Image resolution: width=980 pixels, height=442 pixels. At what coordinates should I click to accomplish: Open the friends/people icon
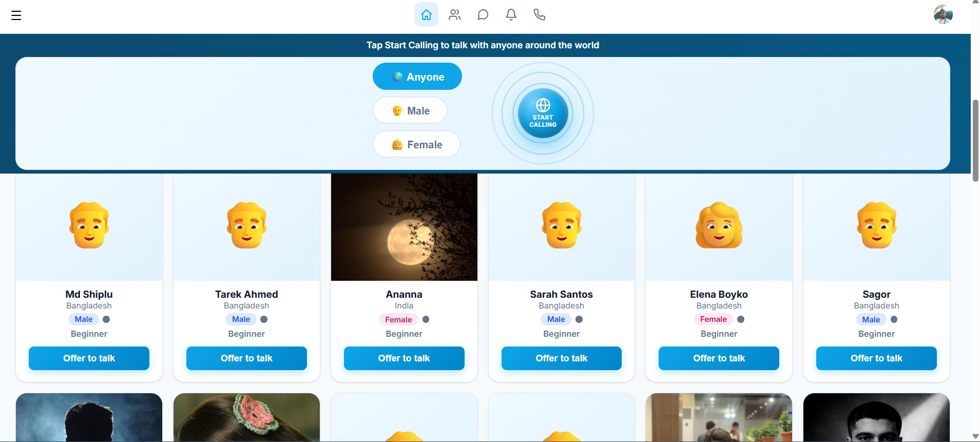pos(455,15)
